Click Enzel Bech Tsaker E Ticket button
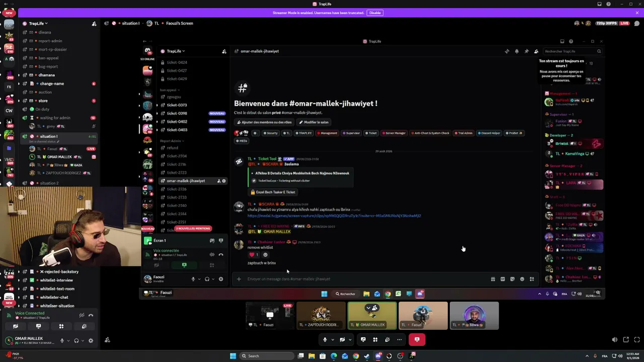Screen dimensions: 644x362 [273, 192]
